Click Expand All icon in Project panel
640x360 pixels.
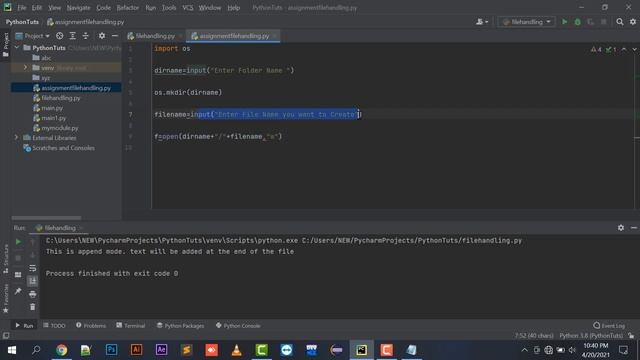coord(73,36)
